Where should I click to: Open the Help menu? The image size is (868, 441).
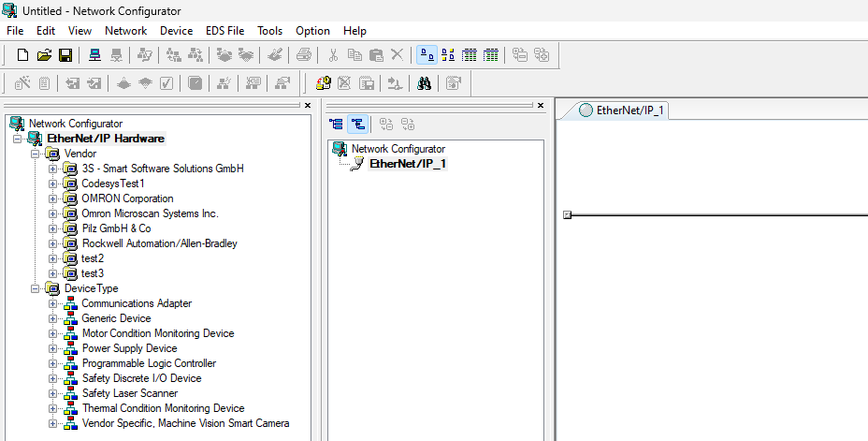(354, 31)
